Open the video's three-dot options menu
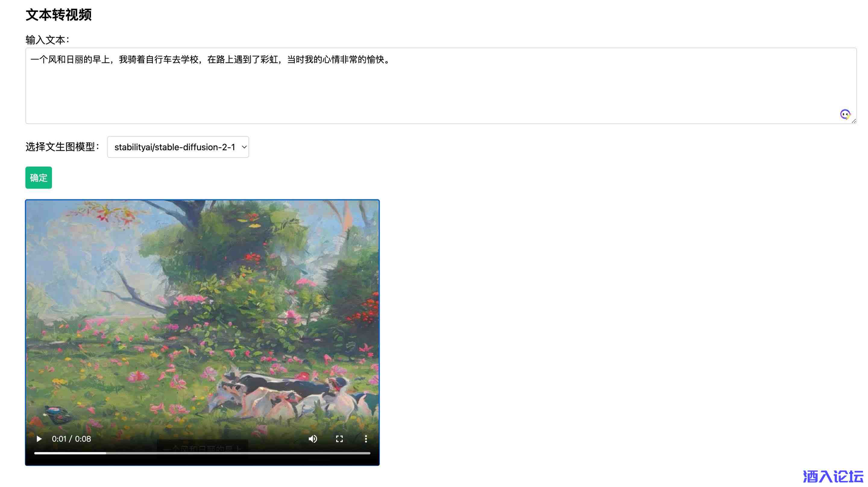Image resolution: width=868 pixels, height=487 pixels. point(366,439)
